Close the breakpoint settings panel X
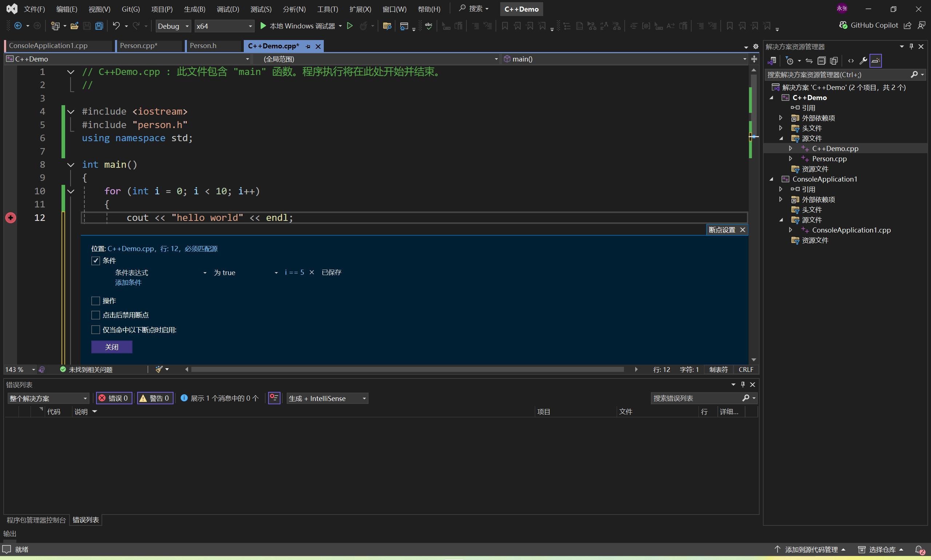 743,230
